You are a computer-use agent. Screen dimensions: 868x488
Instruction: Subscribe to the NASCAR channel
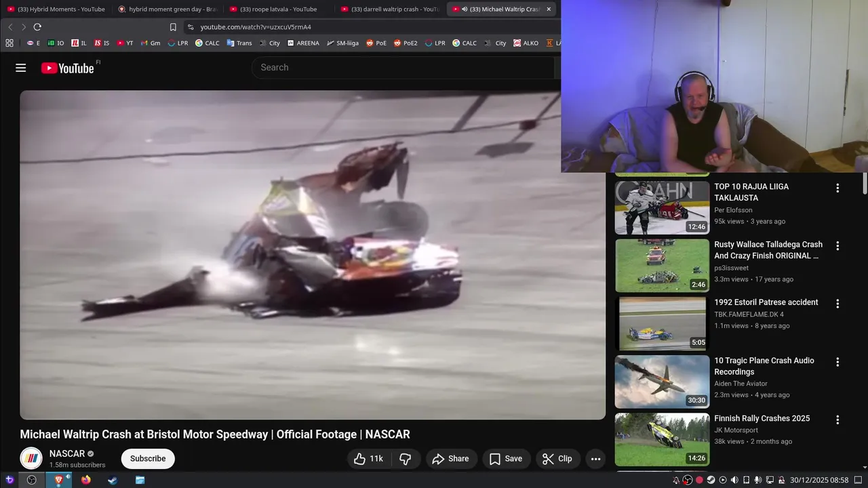148,459
